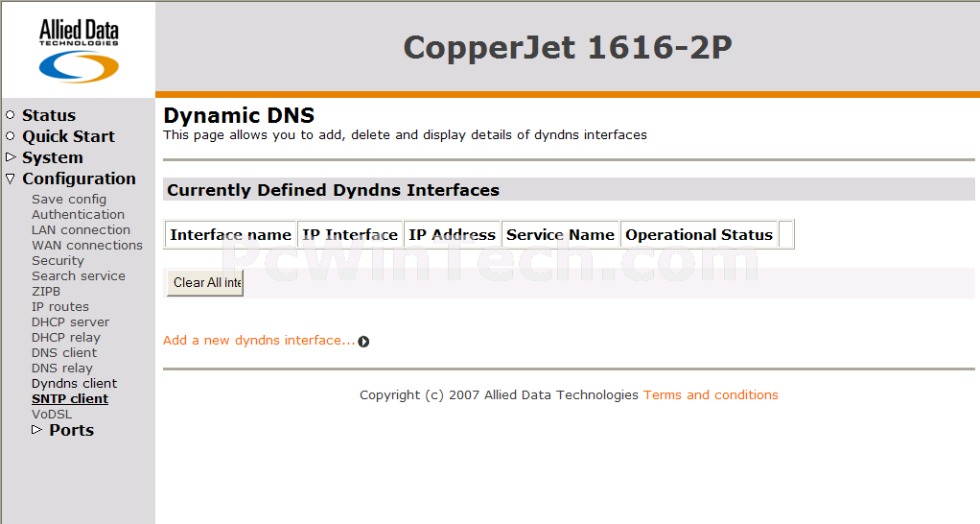This screenshot has width=980, height=524.
Task: Open the Quick Start page
Action: pos(69,136)
